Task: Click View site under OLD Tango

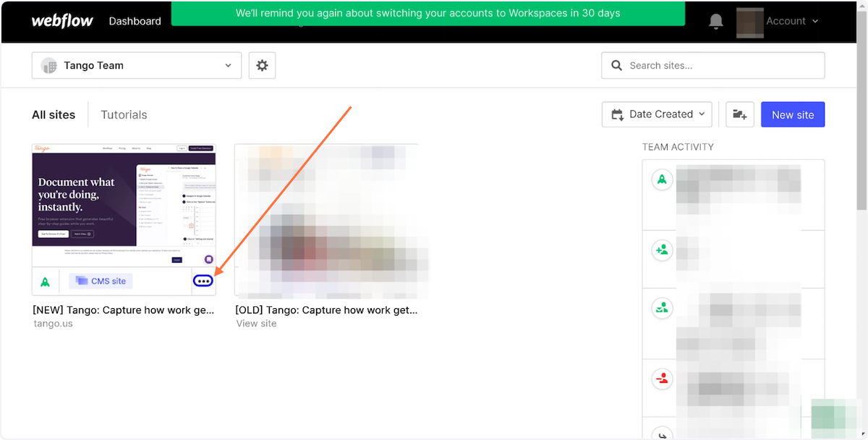Action: tap(256, 323)
